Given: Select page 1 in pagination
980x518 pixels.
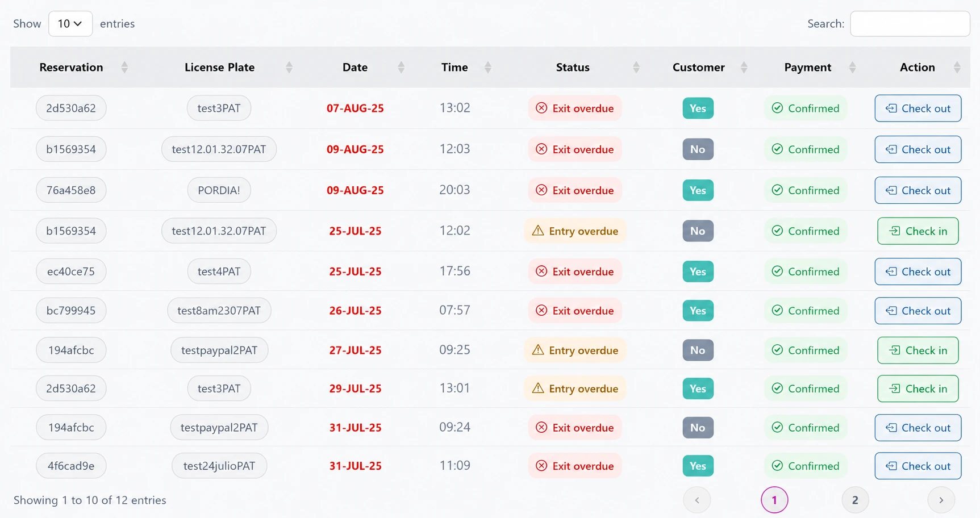Looking at the screenshot, I should click(x=774, y=500).
